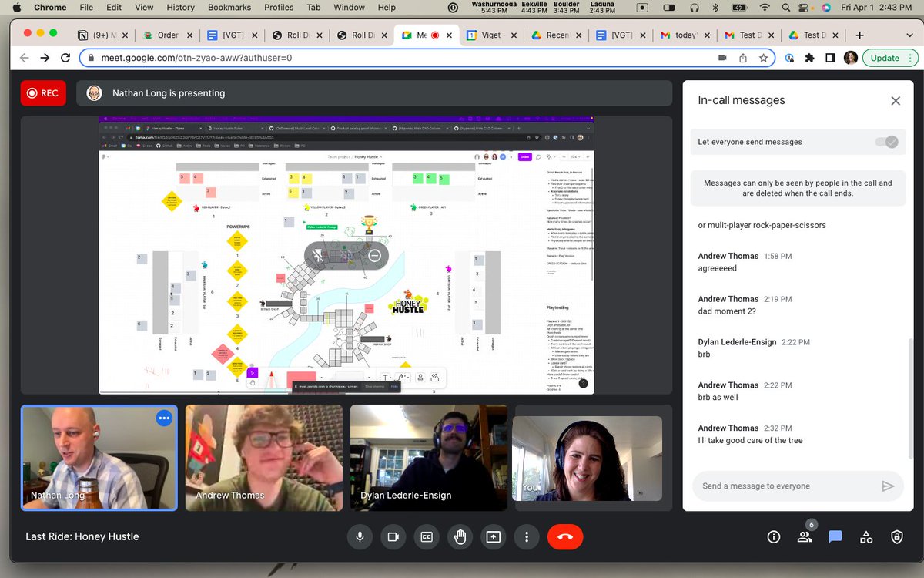924x578 pixels.
Task: Open the Chrome menu in menu bar
Action: pos(50,8)
